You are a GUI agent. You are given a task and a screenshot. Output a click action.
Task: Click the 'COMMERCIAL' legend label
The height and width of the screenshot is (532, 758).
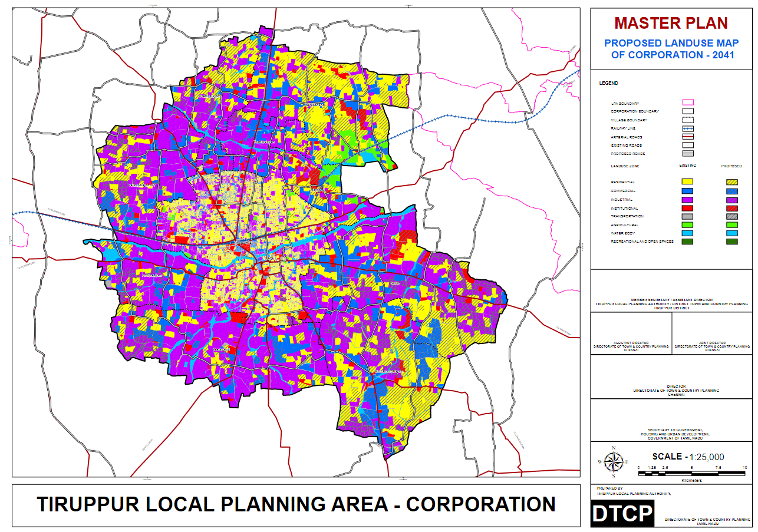624,191
